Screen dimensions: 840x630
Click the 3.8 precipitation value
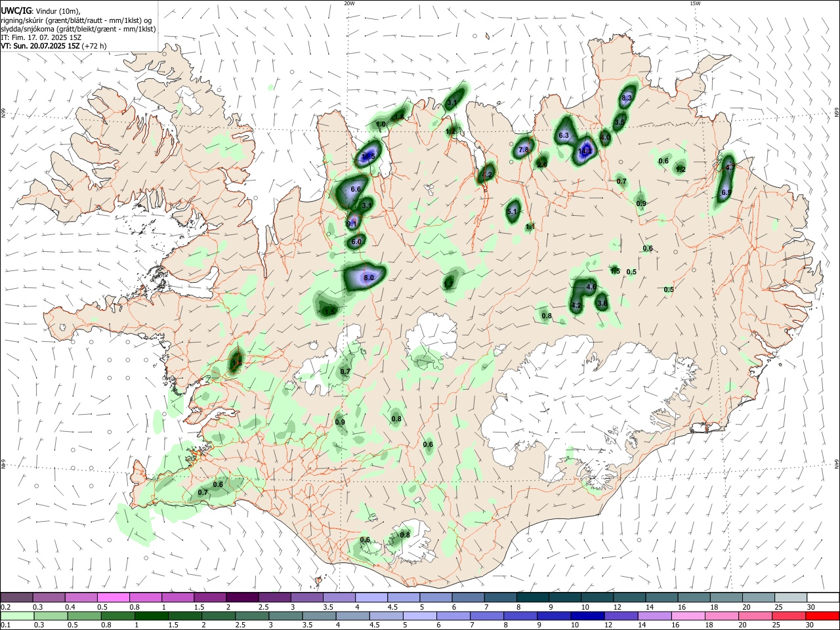[602, 303]
